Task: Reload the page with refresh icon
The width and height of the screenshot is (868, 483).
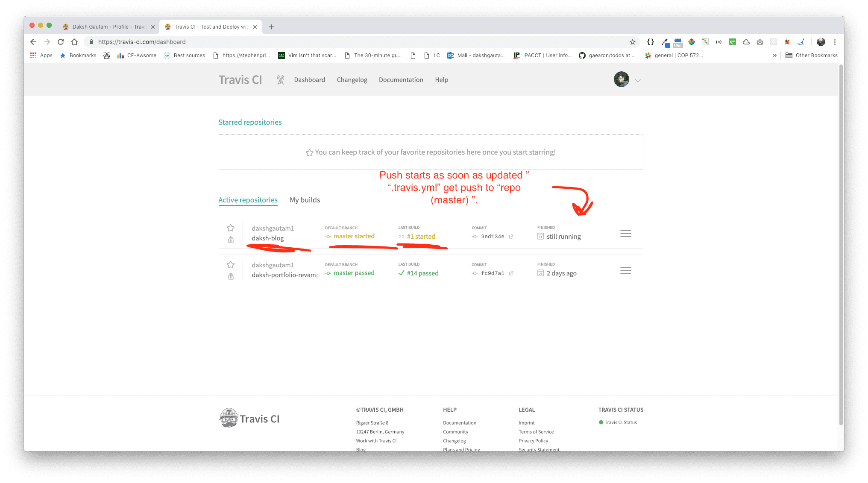Action: point(61,42)
